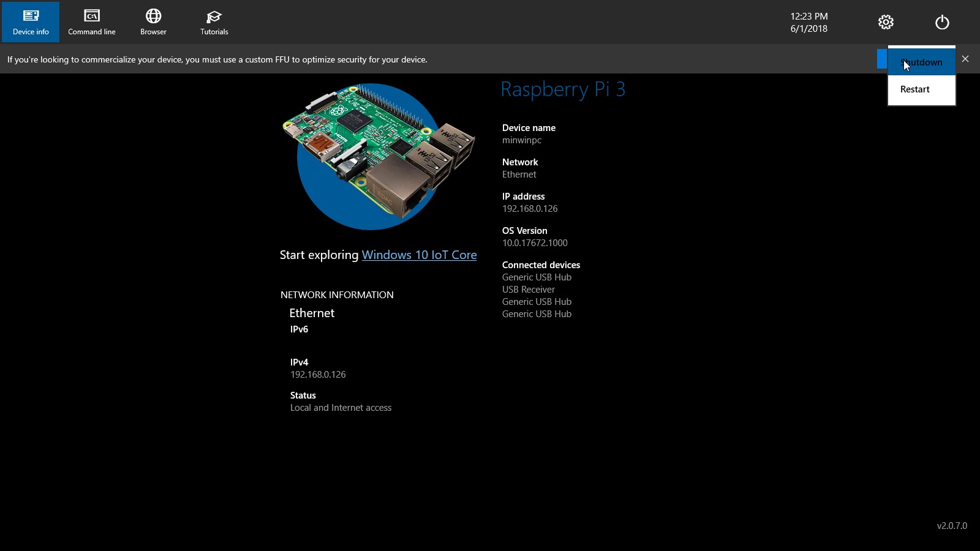Dismiss the commercialize notification banner

pyautogui.click(x=965, y=59)
